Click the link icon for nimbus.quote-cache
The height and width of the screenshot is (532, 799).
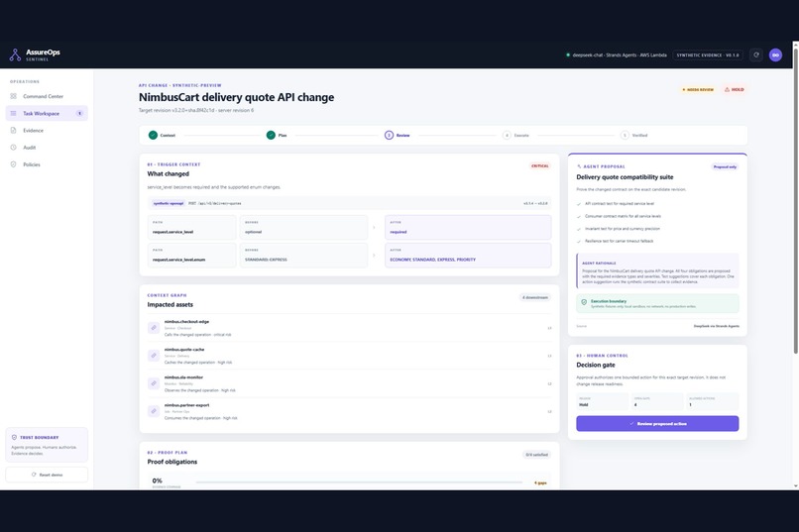154,356
